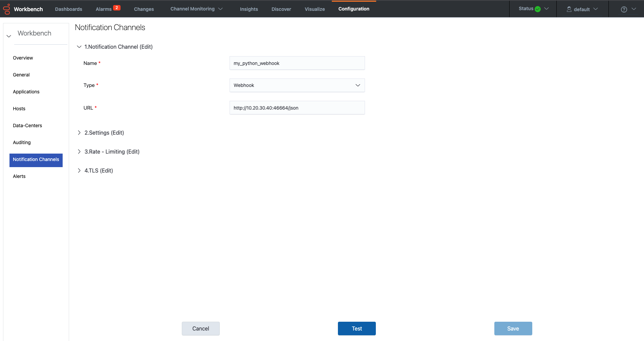The image size is (644, 341).
Task: Click the Genesys Workbench logo icon
Action: [7, 9]
